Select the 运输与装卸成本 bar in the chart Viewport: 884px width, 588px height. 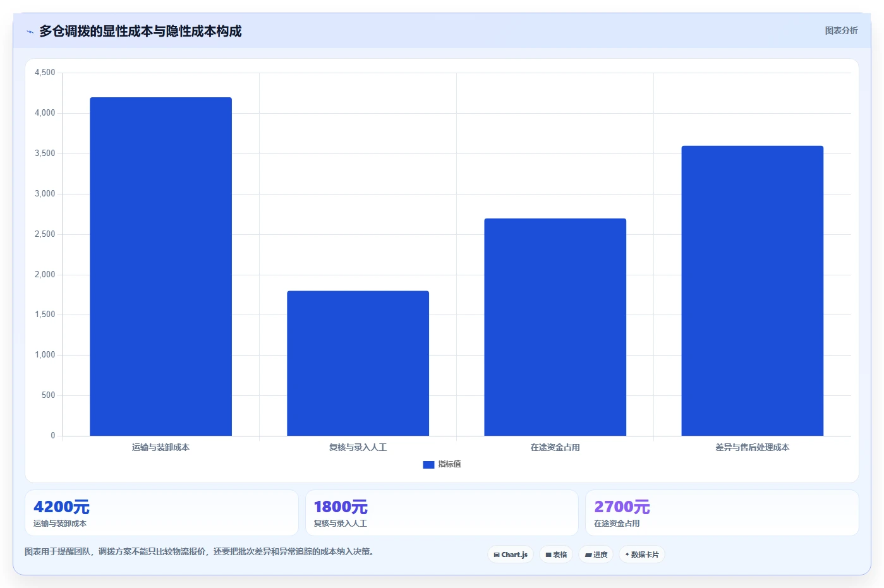point(160,267)
